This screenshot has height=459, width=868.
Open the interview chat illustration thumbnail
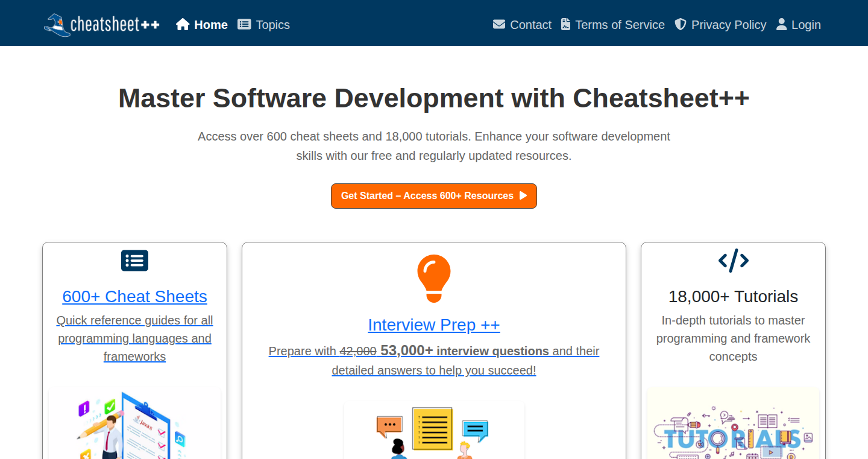pos(434,430)
